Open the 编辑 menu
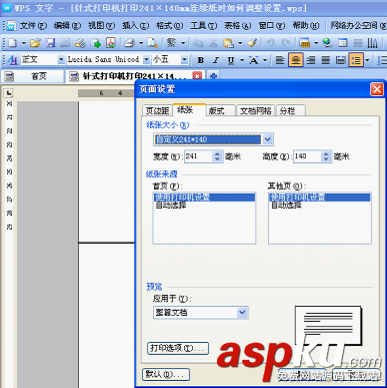The image size is (387, 388). point(67,26)
